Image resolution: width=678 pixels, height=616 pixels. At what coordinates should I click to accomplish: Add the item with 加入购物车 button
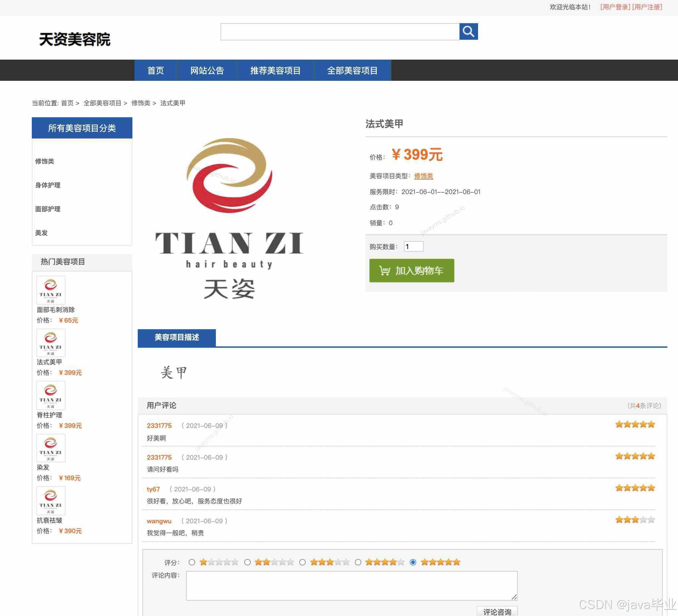point(412,271)
